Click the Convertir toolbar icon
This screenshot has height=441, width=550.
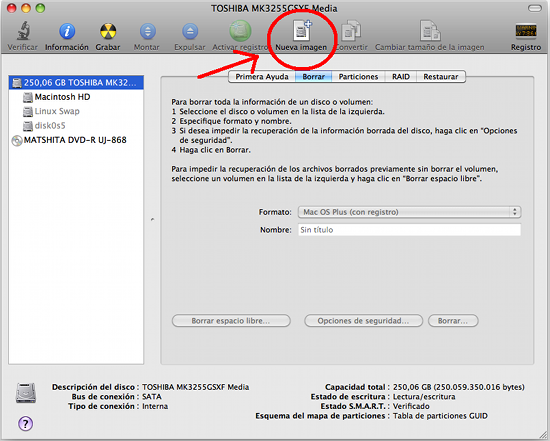point(351,31)
